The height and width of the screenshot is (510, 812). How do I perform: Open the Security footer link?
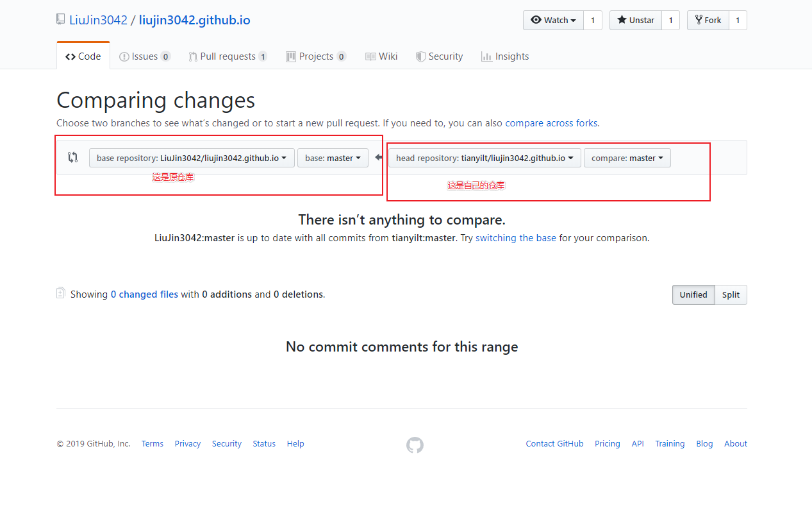227,444
